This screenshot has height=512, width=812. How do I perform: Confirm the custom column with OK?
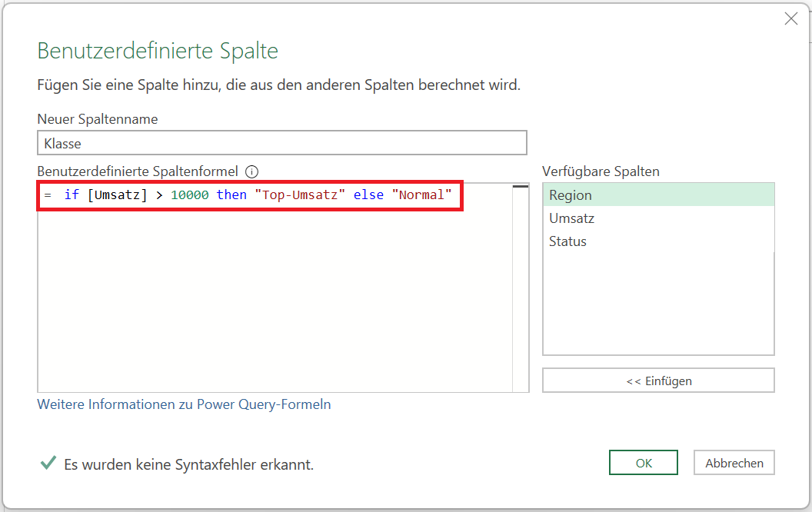click(644, 463)
